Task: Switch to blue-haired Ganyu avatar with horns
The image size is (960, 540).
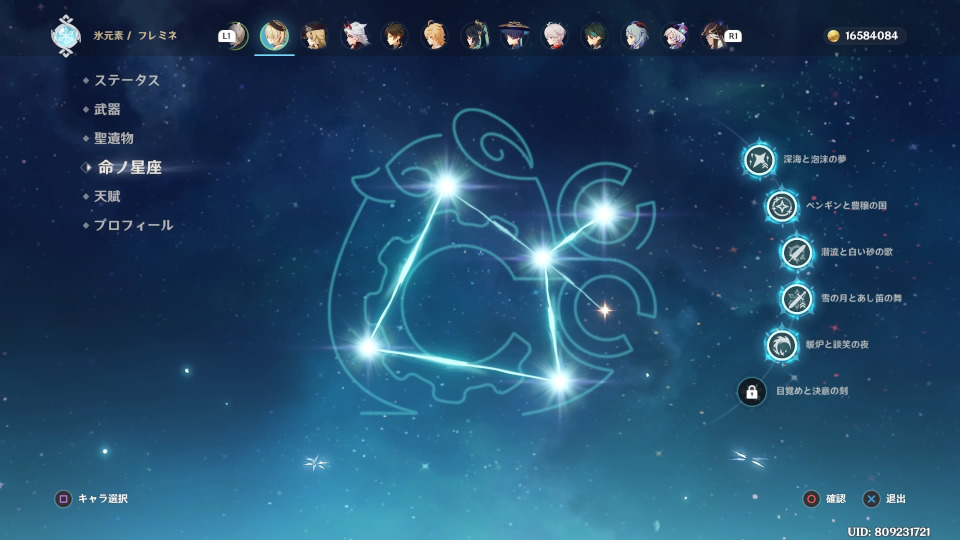Action: click(635, 36)
